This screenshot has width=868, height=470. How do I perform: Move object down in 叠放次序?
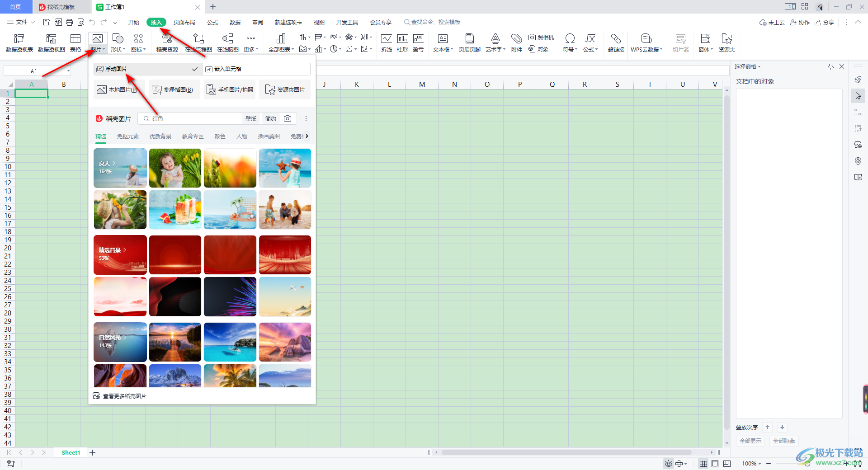point(782,427)
